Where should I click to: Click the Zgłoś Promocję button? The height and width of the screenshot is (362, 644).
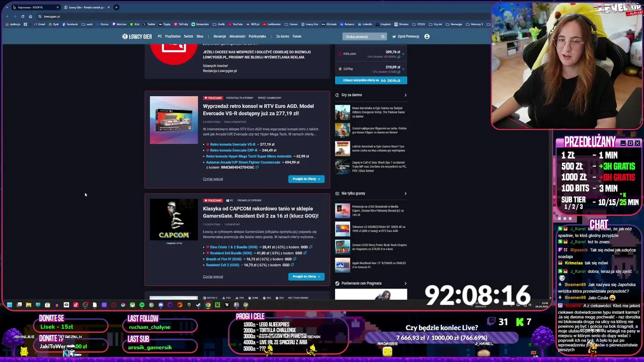pyautogui.click(x=406, y=36)
